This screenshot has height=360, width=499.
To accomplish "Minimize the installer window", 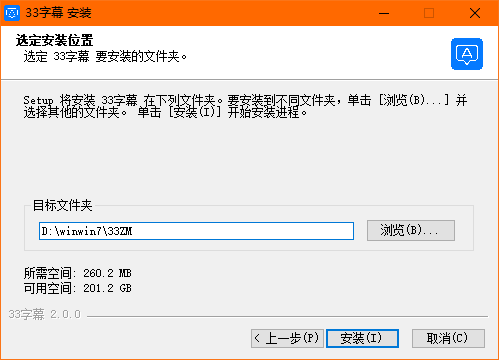I will [x=384, y=13].
